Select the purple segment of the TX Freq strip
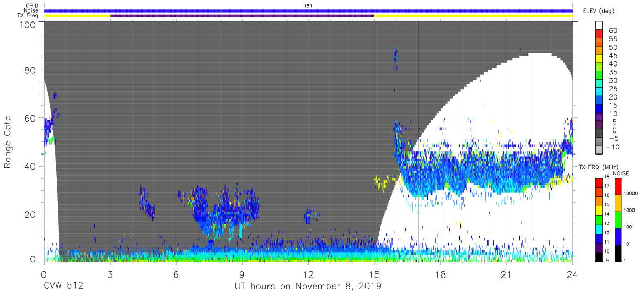 [242, 16]
